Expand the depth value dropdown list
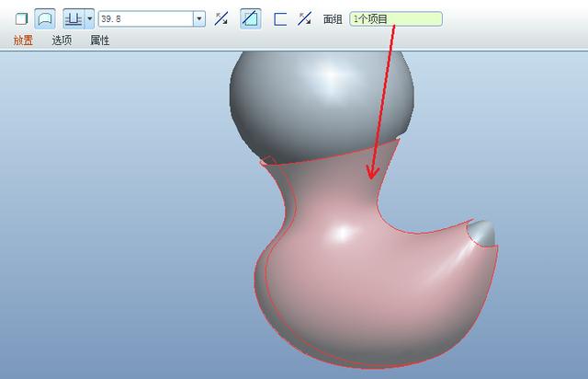588x379 pixels. pos(199,18)
